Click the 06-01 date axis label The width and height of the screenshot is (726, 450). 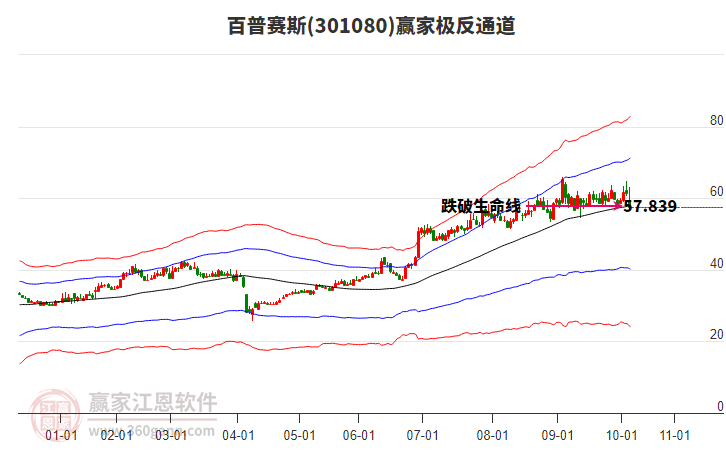point(358,436)
